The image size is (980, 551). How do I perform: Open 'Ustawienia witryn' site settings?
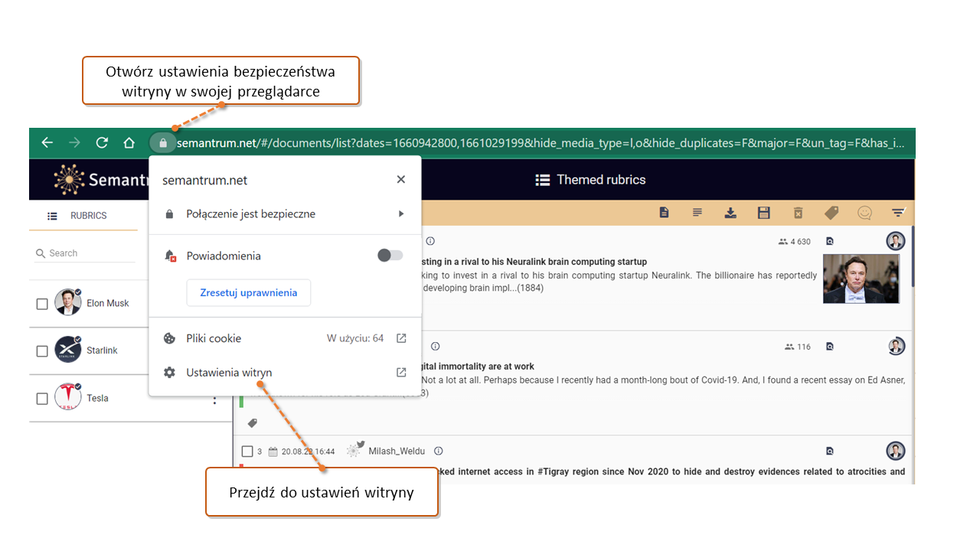[x=285, y=373]
